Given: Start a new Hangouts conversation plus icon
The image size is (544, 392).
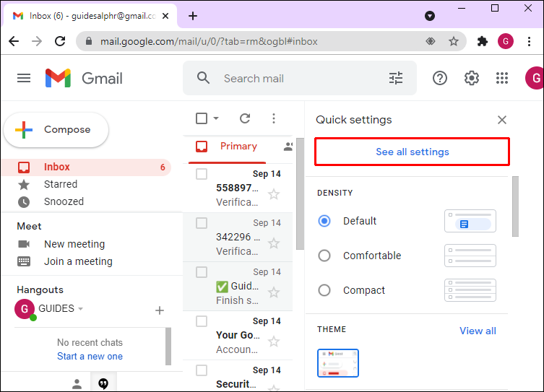Looking at the screenshot, I should click(x=160, y=310).
